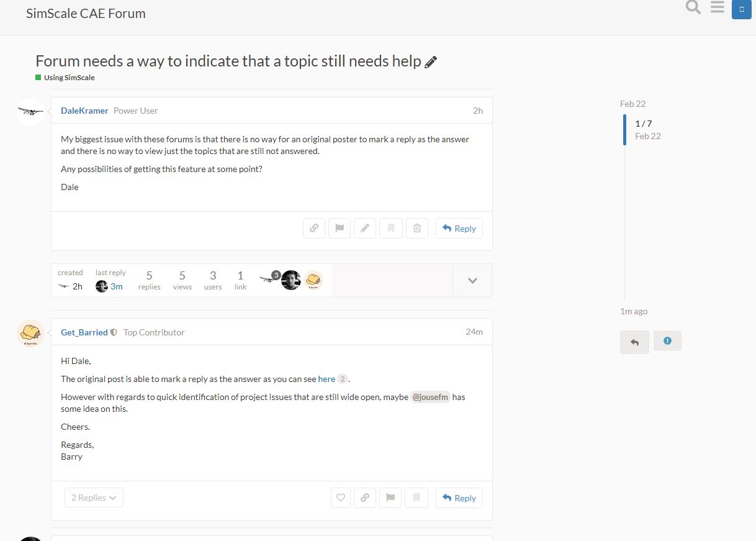Go to SimScale CAE Forum home
Screen dimensions: 756x541
[86, 13]
